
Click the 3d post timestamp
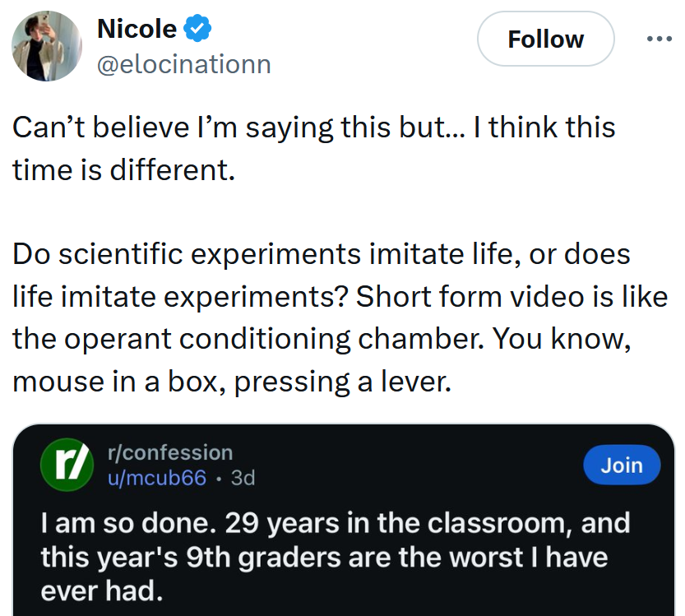(243, 478)
